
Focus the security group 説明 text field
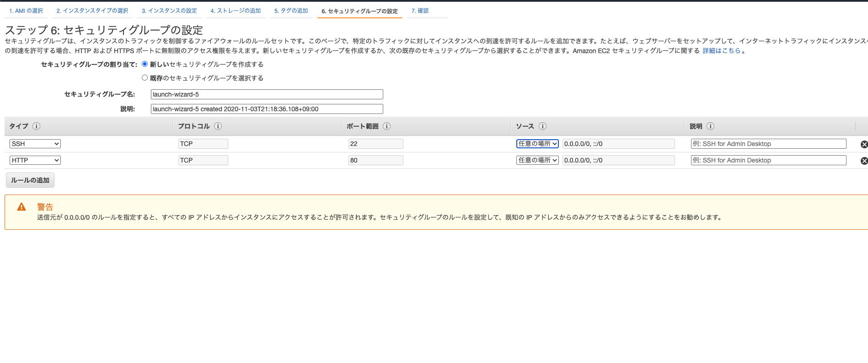267,109
